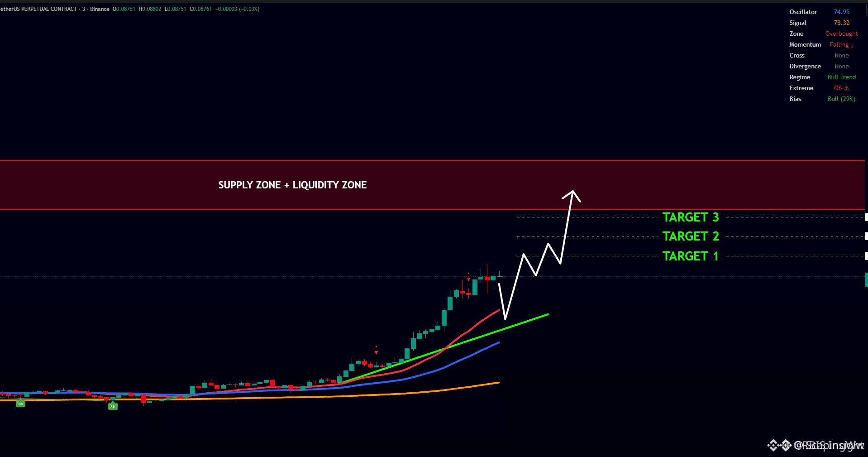868x457 pixels.
Task: Click the warning triangle icon beside OB
Action: click(x=847, y=88)
